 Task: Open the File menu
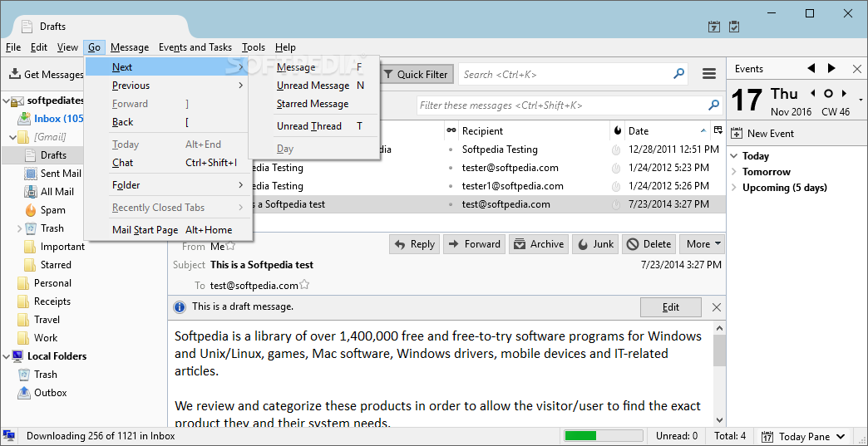[x=13, y=47]
